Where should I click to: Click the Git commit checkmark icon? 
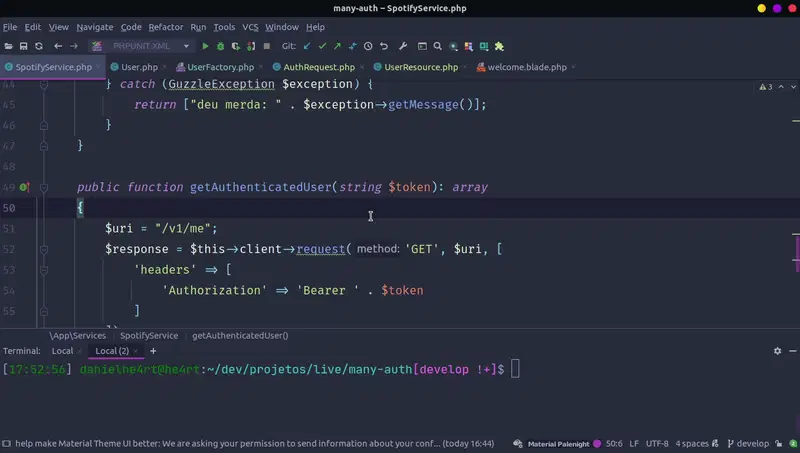coord(322,46)
